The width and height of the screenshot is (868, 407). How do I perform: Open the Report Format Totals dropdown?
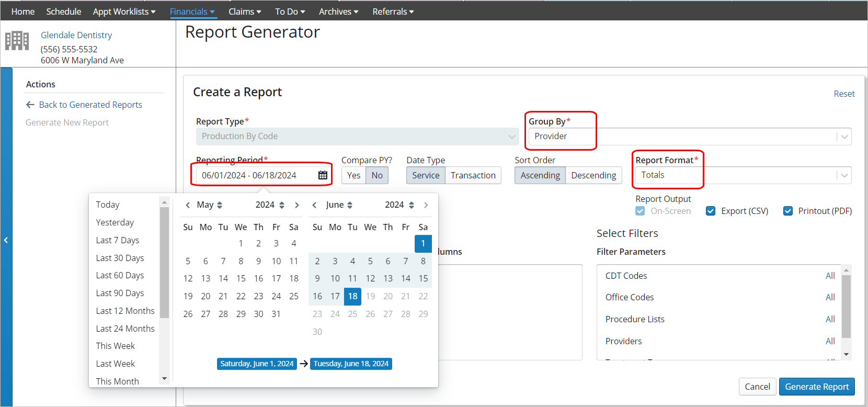(843, 175)
